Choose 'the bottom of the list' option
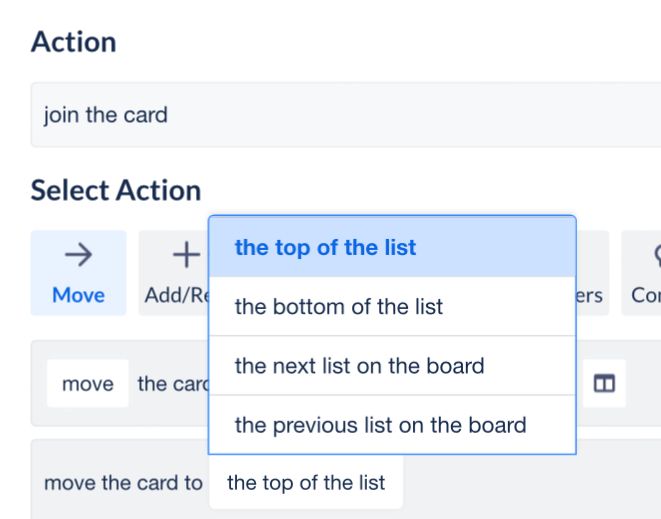661x519 pixels. (x=392, y=307)
